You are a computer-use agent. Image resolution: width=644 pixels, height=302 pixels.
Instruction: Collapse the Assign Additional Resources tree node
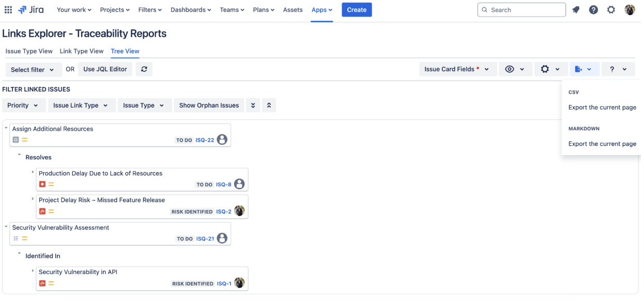pos(6,128)
